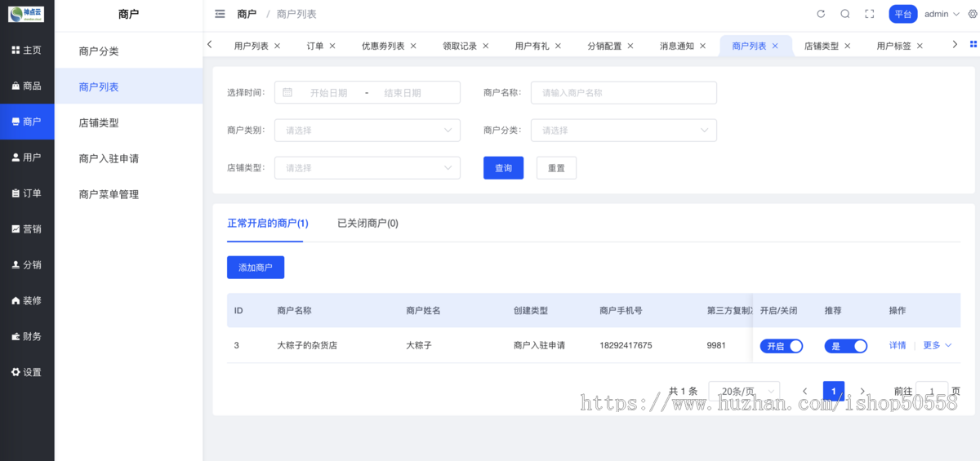Click the 请输入商户名称 input field
This screenshot has height=461, width=980.
click(x=624, y=93)
